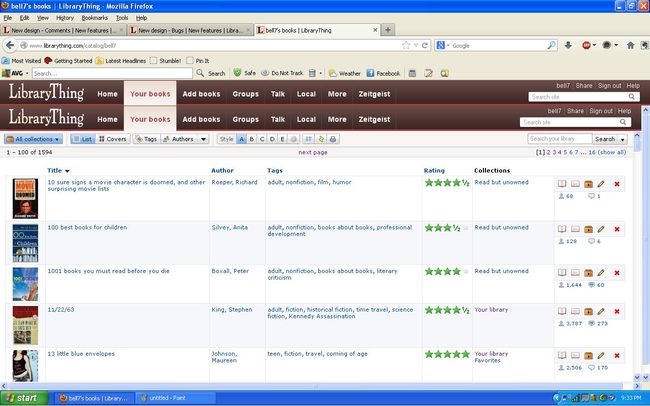Open book details icon for 13 little blue envelopes

[562, 355]
